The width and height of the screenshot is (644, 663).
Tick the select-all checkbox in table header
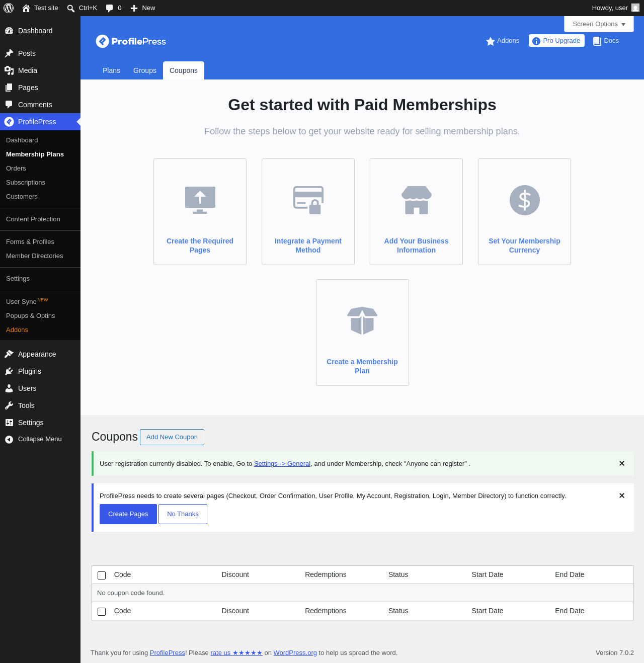tap(102, 575)
